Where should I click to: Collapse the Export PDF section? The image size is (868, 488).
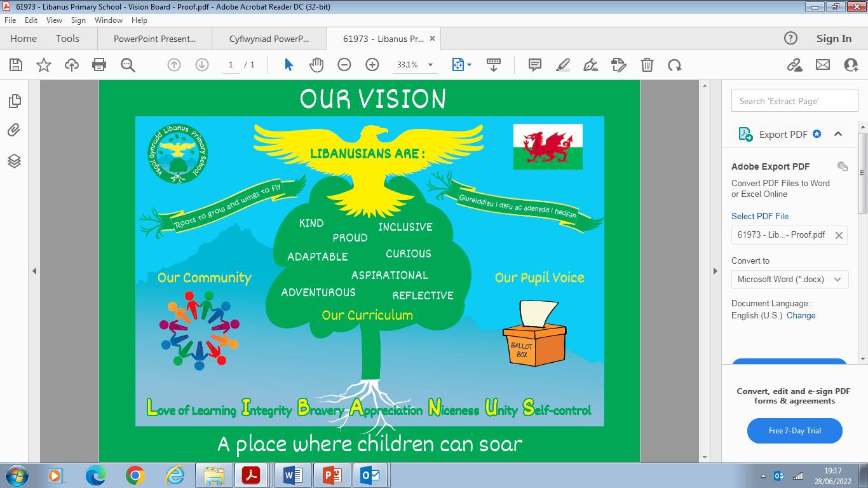(x=838, y=134)
